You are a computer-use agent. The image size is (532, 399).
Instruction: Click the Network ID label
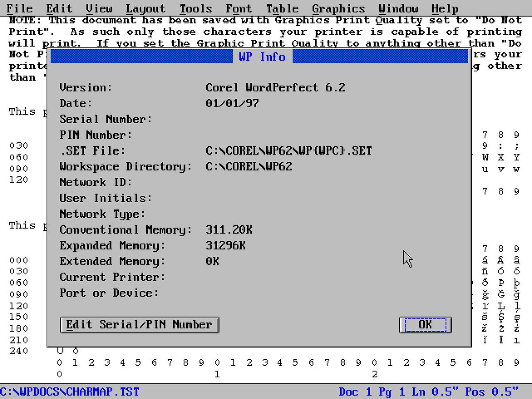[x=96, y=182]
